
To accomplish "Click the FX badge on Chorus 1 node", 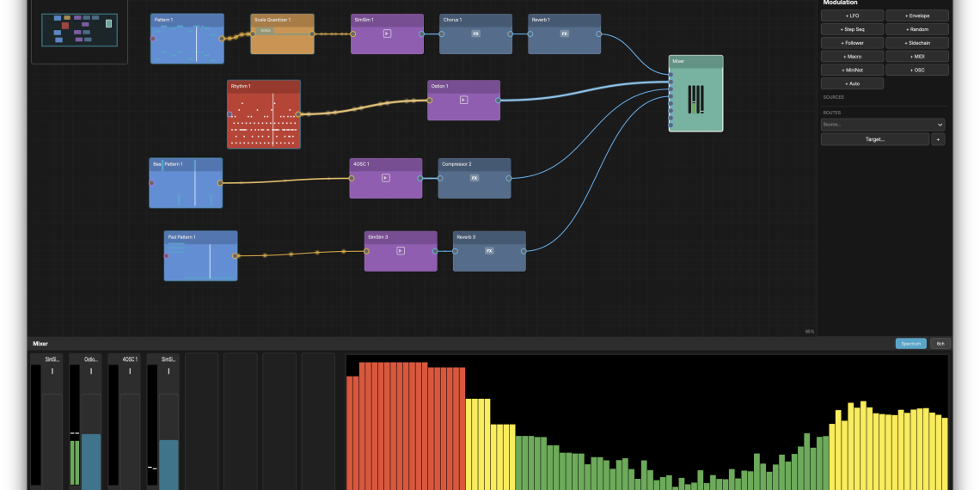I will tap(475, 34).
